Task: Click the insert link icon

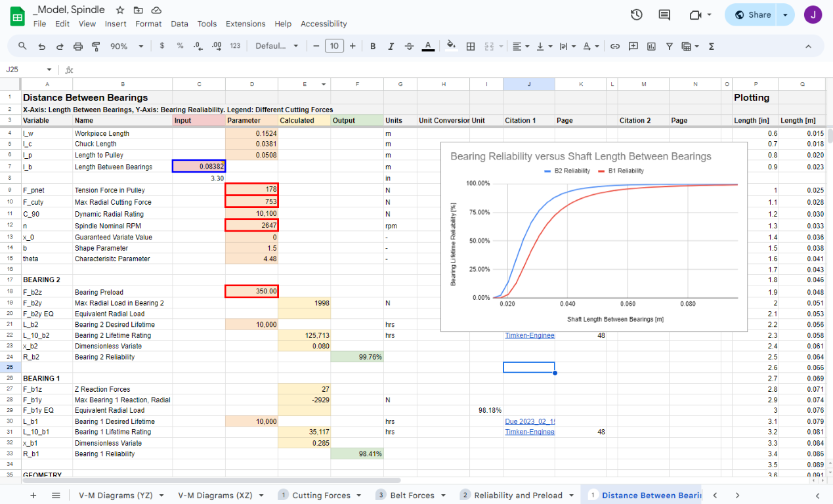Action: click(x=615, y=46)
